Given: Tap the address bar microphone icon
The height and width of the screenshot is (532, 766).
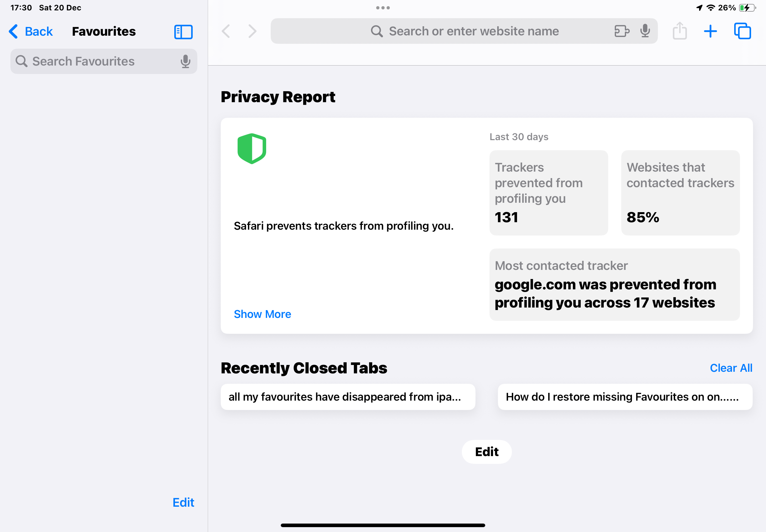Looking at the screenshot, I should 645,31.
